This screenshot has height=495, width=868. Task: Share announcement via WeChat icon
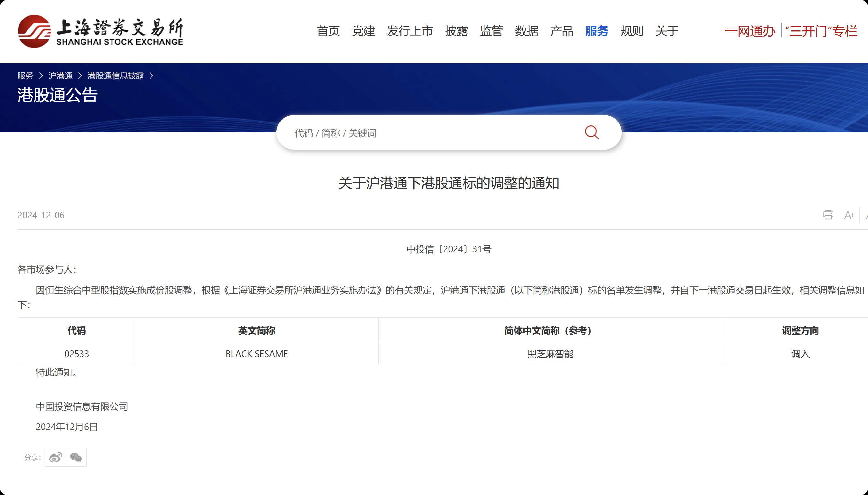coord(76,457)
